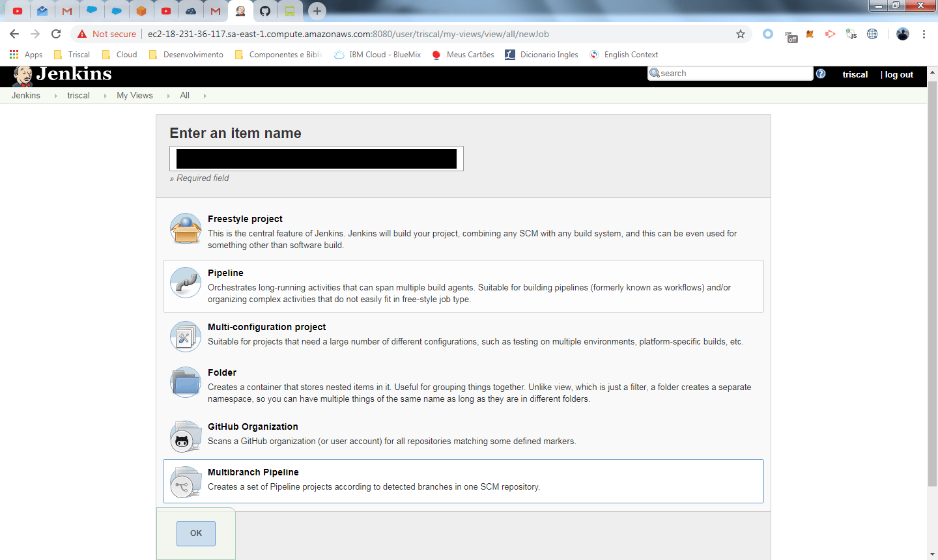
Task: Expand the breadcrumb arrow after Jenkins
Action: [55, 96]
